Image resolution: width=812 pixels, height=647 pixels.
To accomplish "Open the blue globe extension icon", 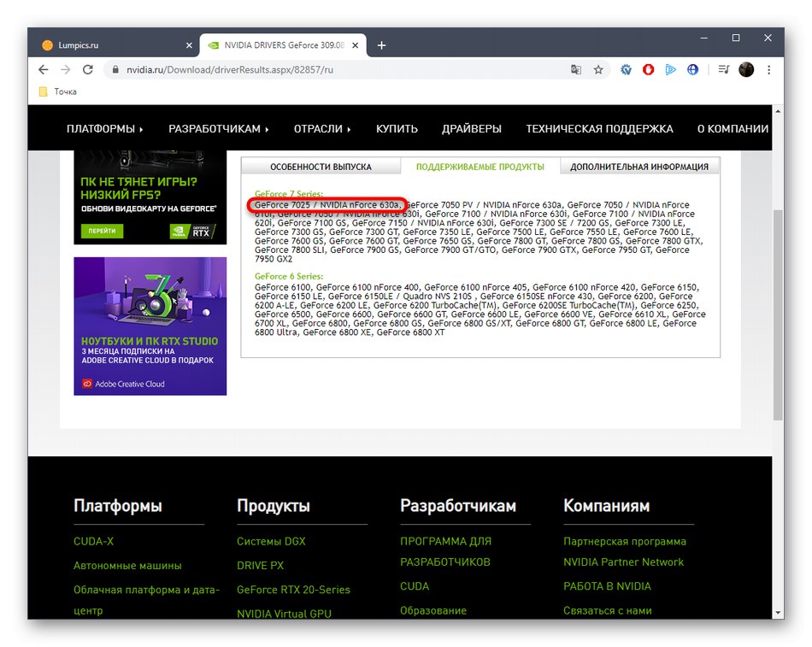I will coord(692,69).
